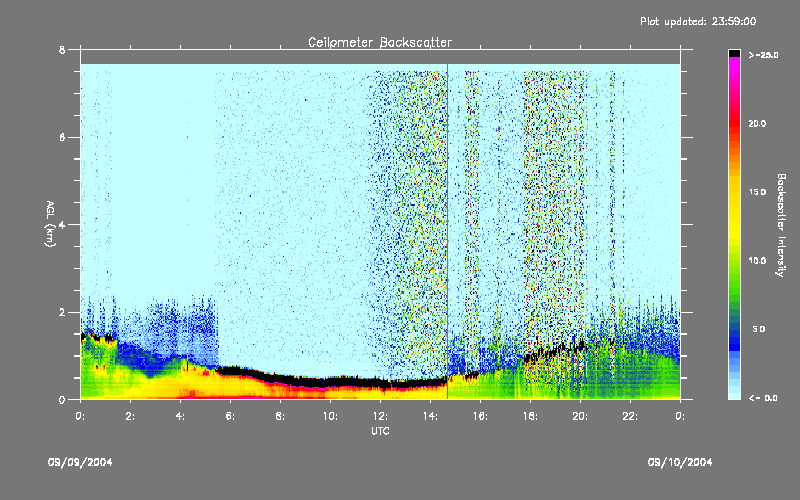Click the end date 09/10/2004 label
The height and width of the screenshot is (500, 800).
pos(680,462)
